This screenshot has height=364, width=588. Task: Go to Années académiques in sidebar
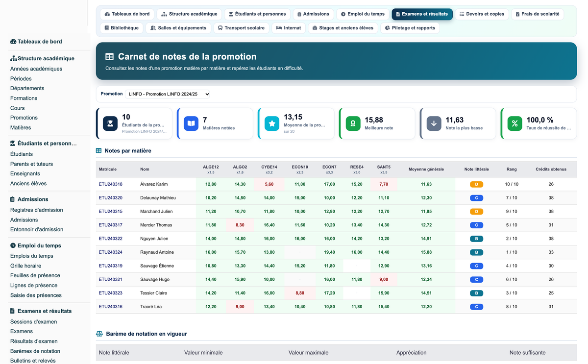tap(36, 69)
